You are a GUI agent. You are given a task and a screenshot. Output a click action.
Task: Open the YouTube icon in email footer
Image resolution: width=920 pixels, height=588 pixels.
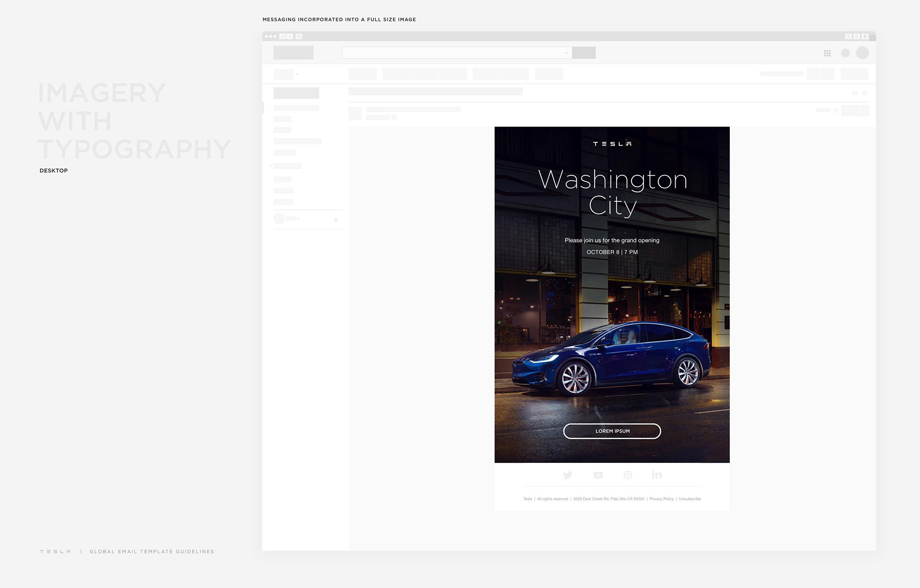point(598,475)
